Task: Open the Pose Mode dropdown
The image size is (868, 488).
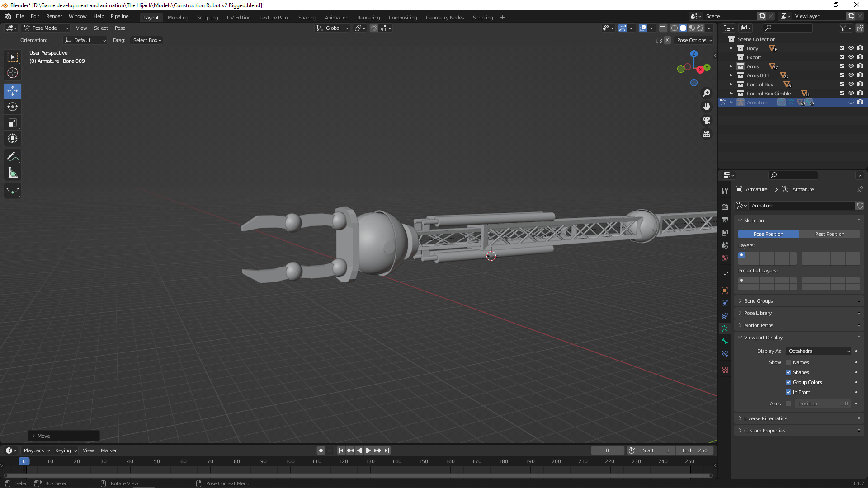Action: pyautogui.click(x=46, y=28)
